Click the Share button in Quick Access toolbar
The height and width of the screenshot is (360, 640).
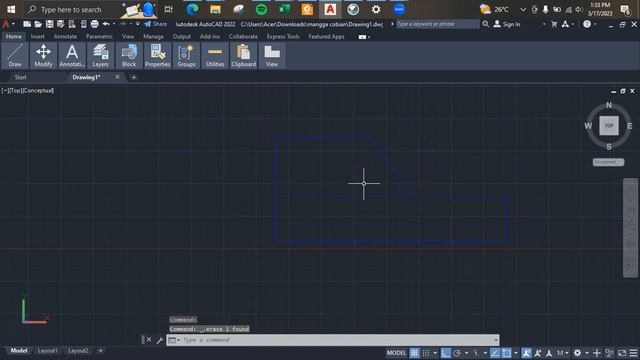pos(156,24)
